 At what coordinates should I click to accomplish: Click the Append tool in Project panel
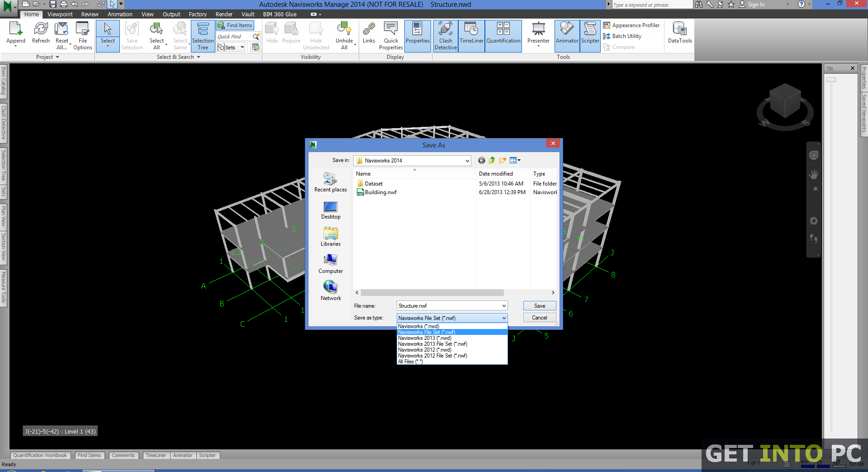coord(16,35)
